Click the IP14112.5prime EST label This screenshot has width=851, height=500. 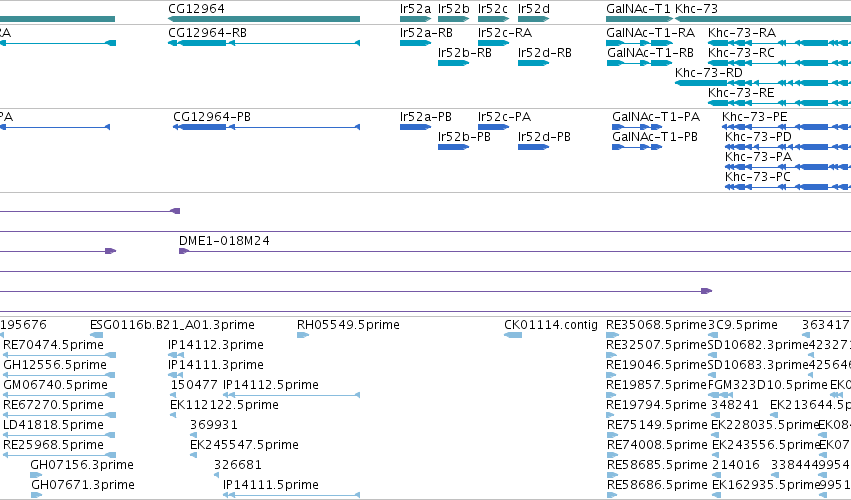point(271,385)
